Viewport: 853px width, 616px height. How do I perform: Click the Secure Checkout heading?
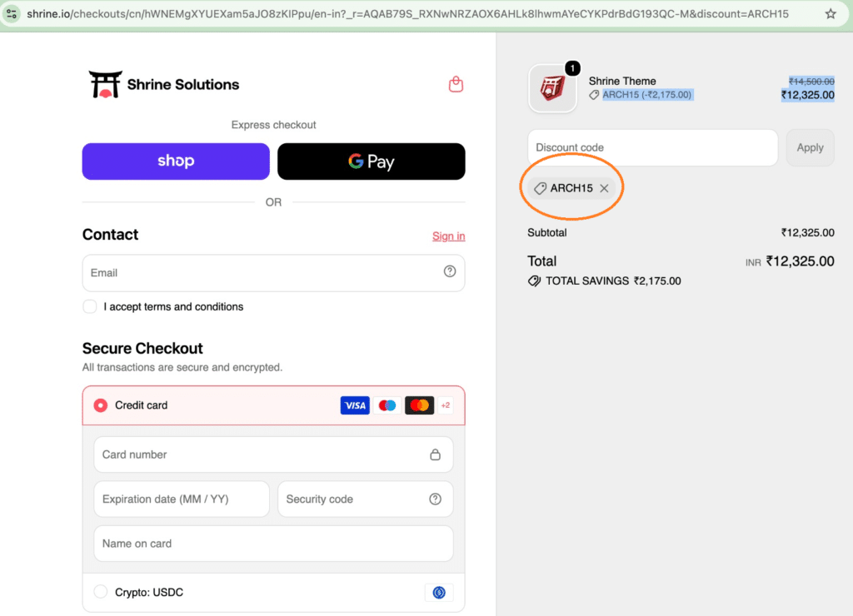pyautogui.click(x=142, y=349)
